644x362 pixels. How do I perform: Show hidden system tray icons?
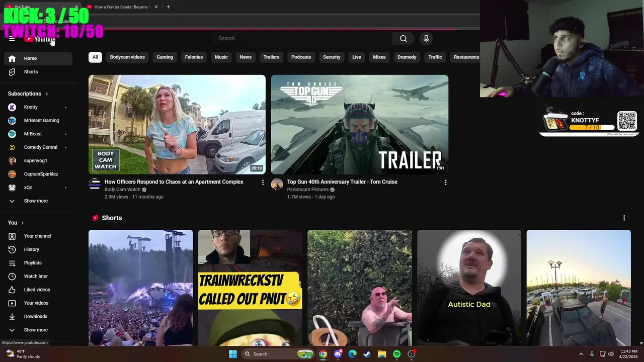(581, 354)
